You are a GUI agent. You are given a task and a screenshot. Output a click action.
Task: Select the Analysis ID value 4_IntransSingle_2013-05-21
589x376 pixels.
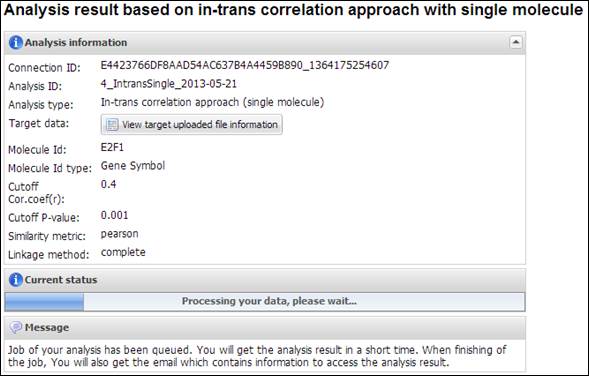[169, 84]
